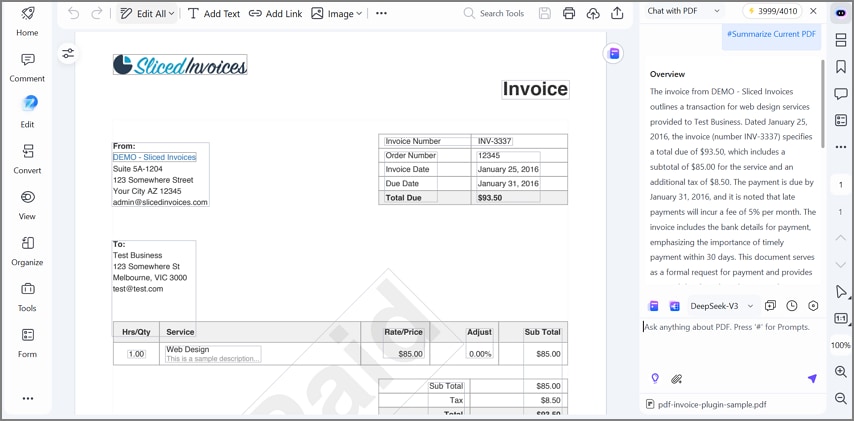Close the Chat with PDF panel

[x=813, y=11]
